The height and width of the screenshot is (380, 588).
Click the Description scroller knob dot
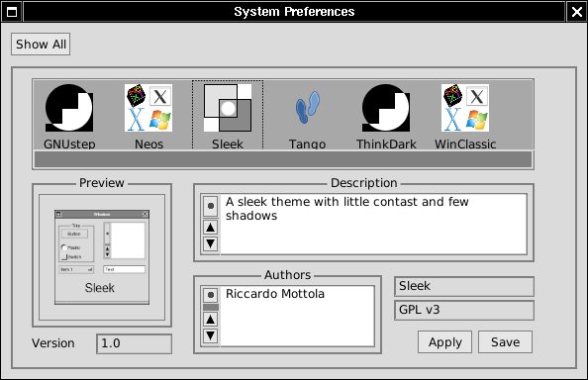(211, 206)
